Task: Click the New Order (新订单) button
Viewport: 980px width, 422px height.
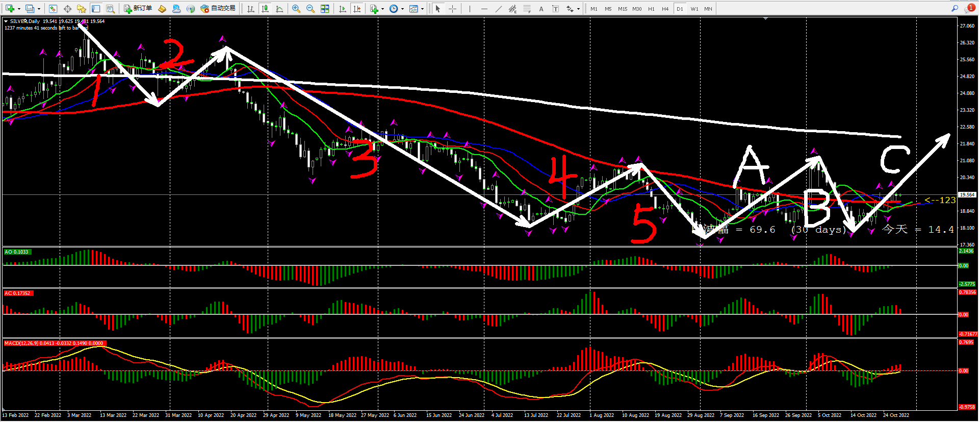Action: (x=138, y=9)
